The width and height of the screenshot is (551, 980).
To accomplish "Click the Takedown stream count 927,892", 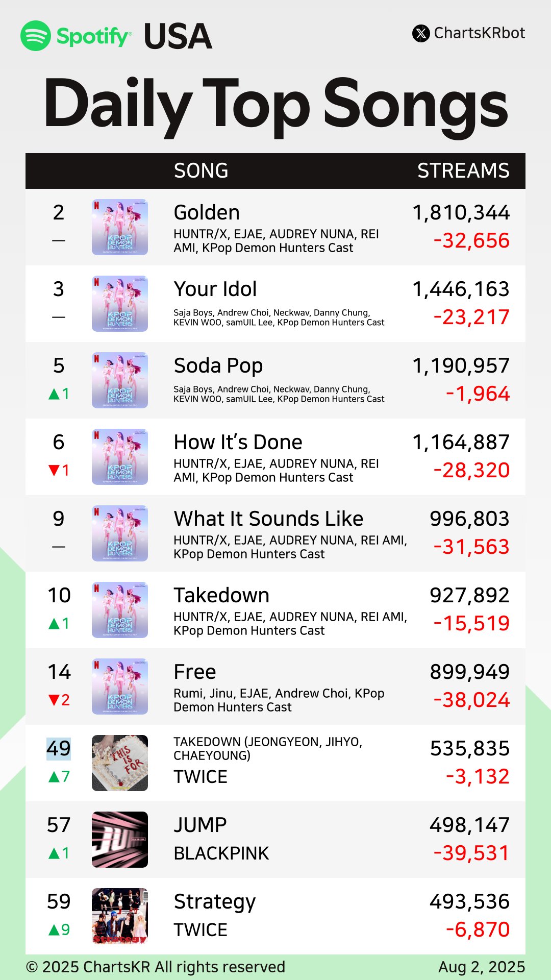I will [x=469, y=596].
